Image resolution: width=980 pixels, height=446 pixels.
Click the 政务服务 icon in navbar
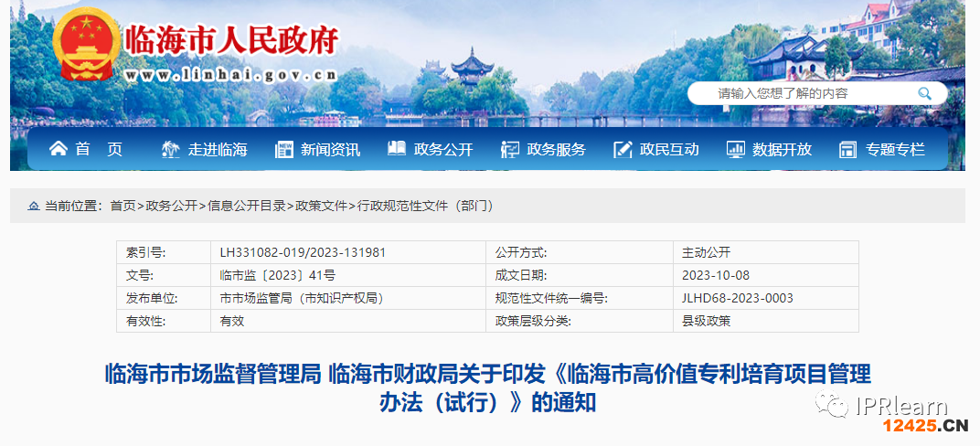coord(510,149)
